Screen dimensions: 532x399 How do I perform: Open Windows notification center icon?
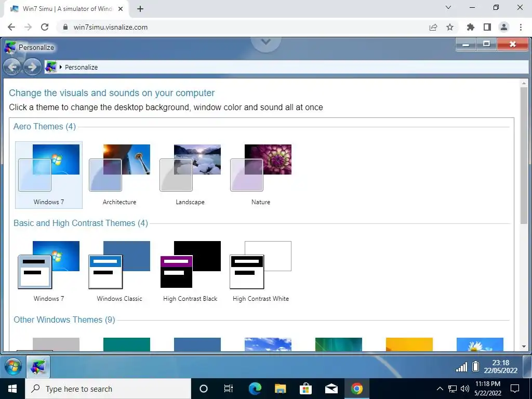click(515, 389)
